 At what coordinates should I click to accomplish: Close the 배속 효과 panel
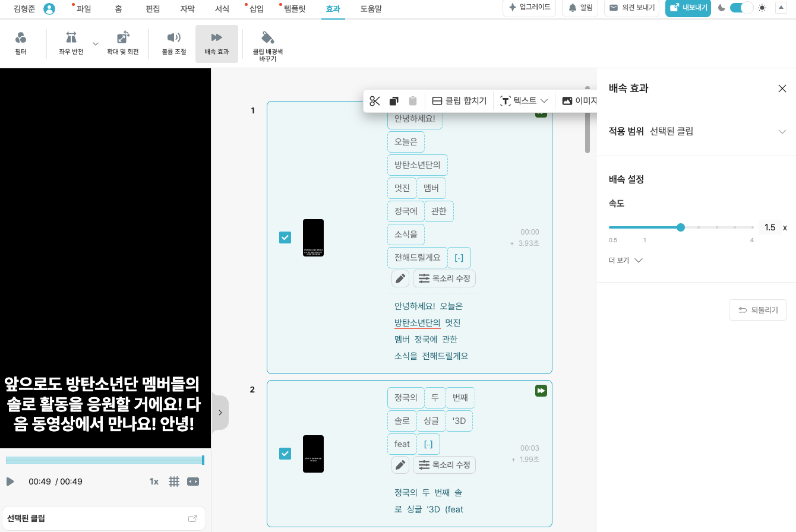point(782,88)
